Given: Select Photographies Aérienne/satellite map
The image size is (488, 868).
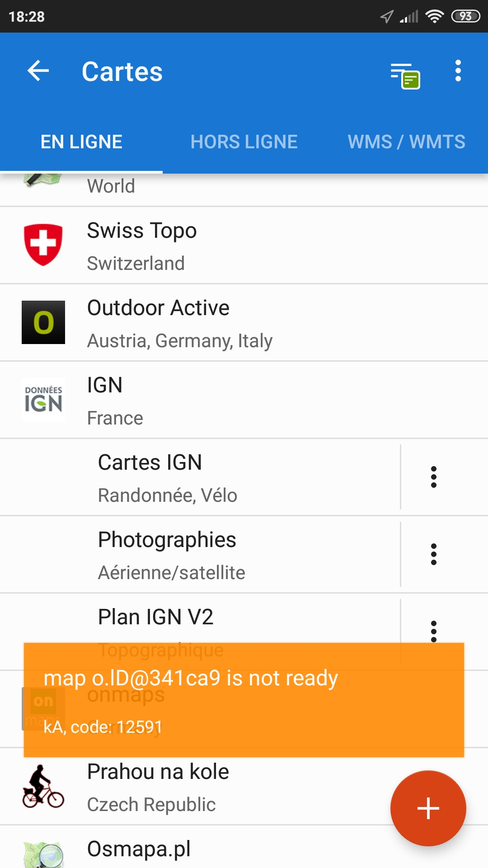Looking at the screenshot, I should [226, 555].
